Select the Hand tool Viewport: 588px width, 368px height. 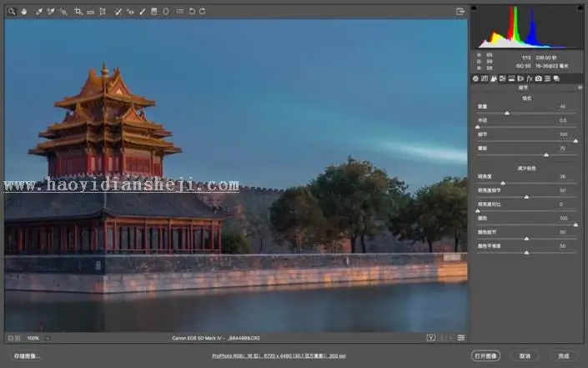[x=24, y=11]
